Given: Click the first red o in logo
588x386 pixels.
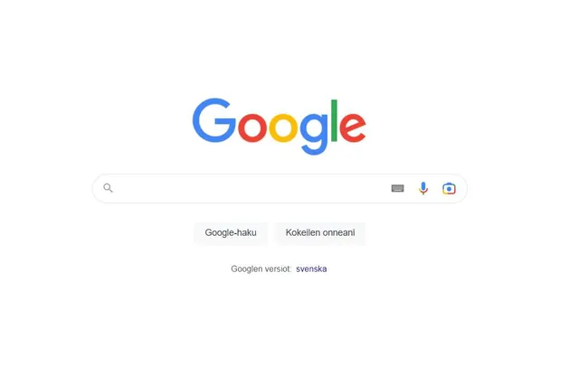Looking at the screenshot, I should [252, 127].
